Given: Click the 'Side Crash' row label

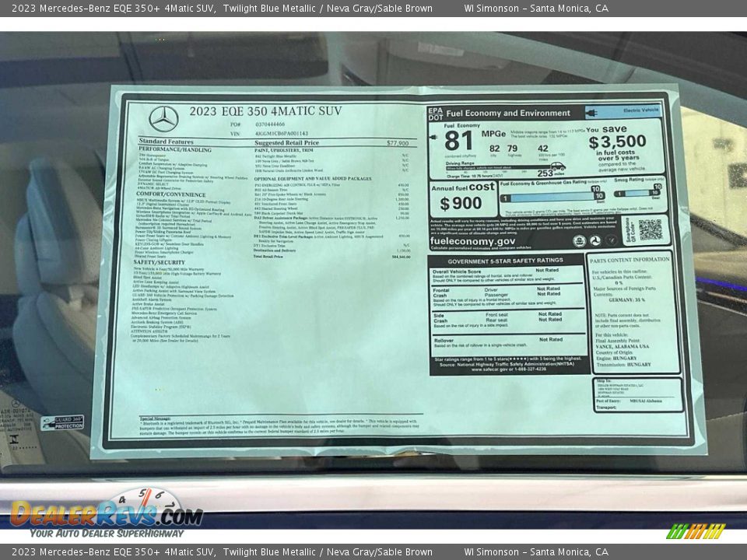Looking at the screenshot, I should pos(440,318).
